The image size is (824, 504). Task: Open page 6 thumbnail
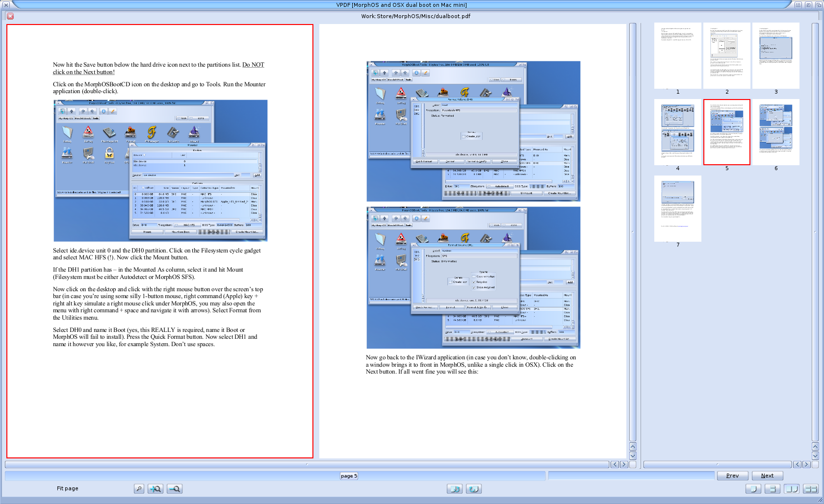776,132
